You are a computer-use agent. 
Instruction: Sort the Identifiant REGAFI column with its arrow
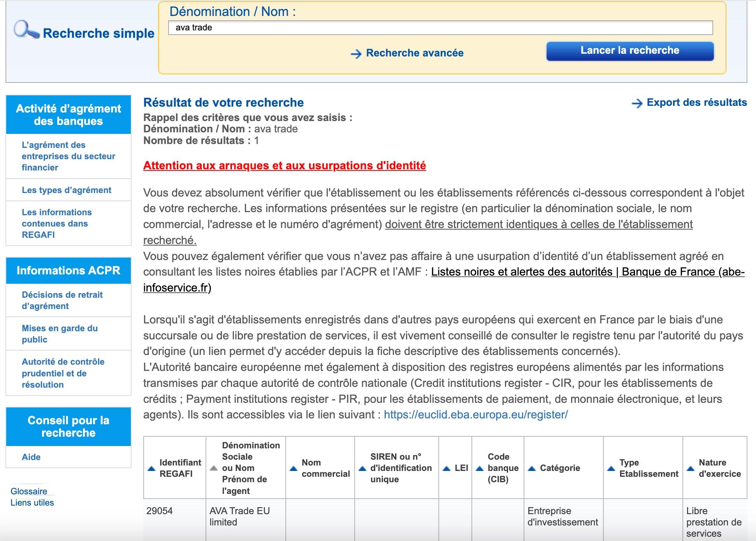(x=152, y=468)
